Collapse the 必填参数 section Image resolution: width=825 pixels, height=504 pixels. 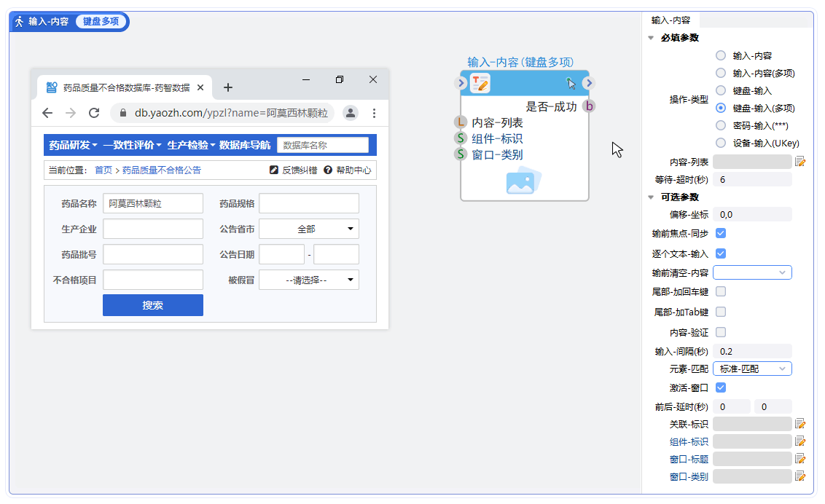coord(651,38)
